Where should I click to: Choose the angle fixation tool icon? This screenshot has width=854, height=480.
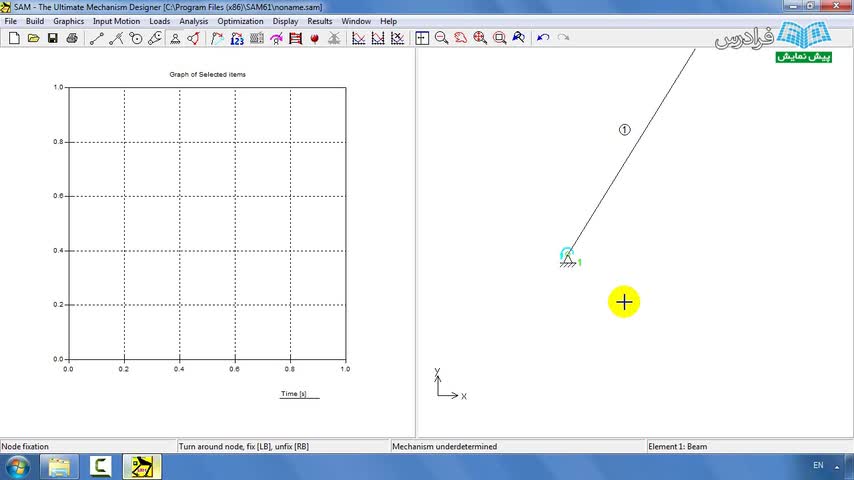tap(193, 38)
